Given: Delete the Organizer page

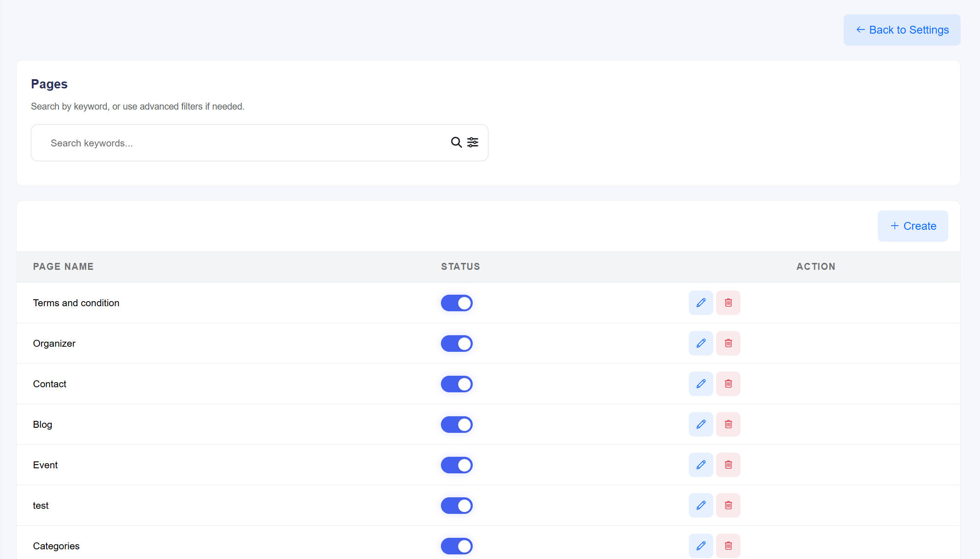Looking at the screenshot, I should click(728, 343).
